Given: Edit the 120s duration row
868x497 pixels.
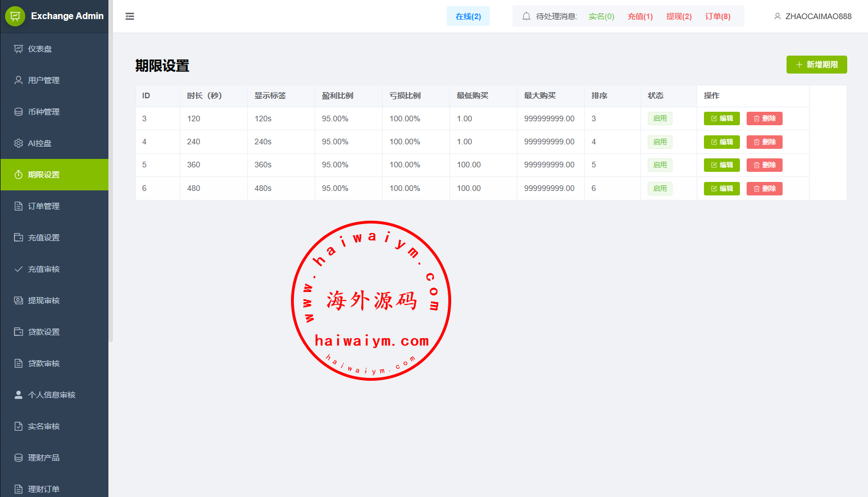Looking at the screenshot, I should [721, 118].
